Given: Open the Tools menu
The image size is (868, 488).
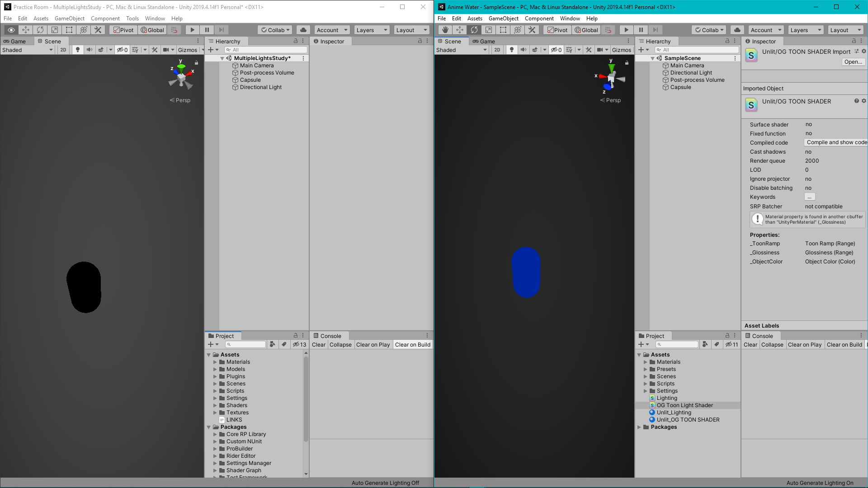Looking at the screenshot, I should (132, 19).
